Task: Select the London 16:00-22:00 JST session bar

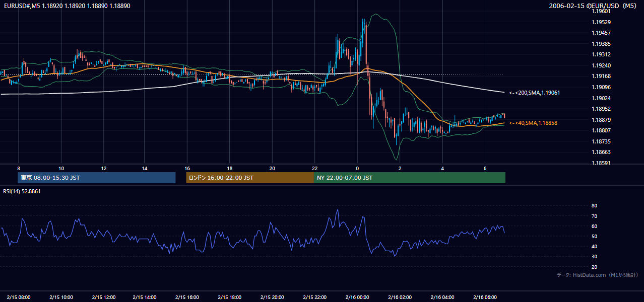Action: 250,178
